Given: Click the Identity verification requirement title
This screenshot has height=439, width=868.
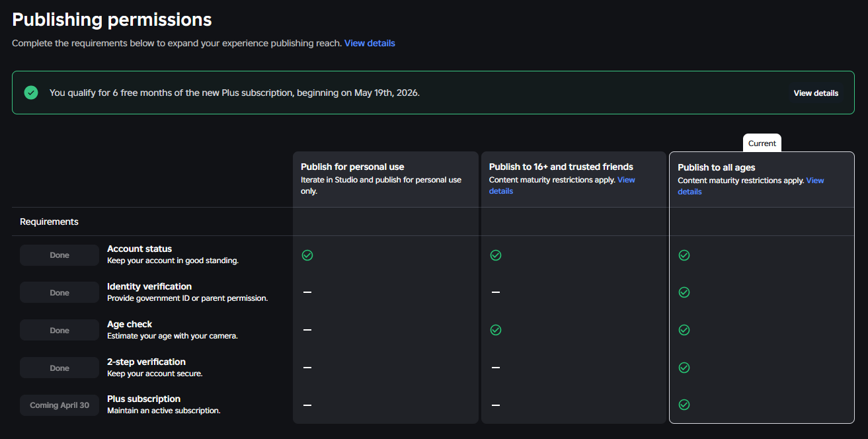Looking at the screenshot, I should [x=149, y=286].
